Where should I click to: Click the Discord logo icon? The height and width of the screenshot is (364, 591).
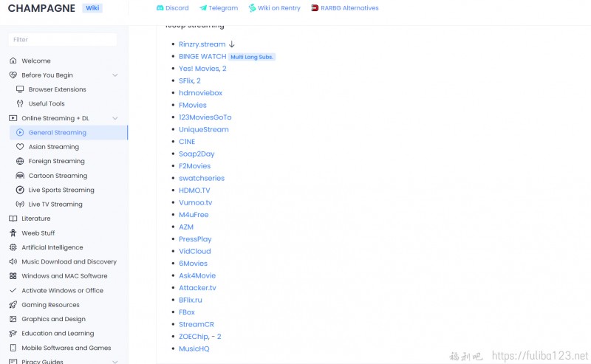pos(160,8)
